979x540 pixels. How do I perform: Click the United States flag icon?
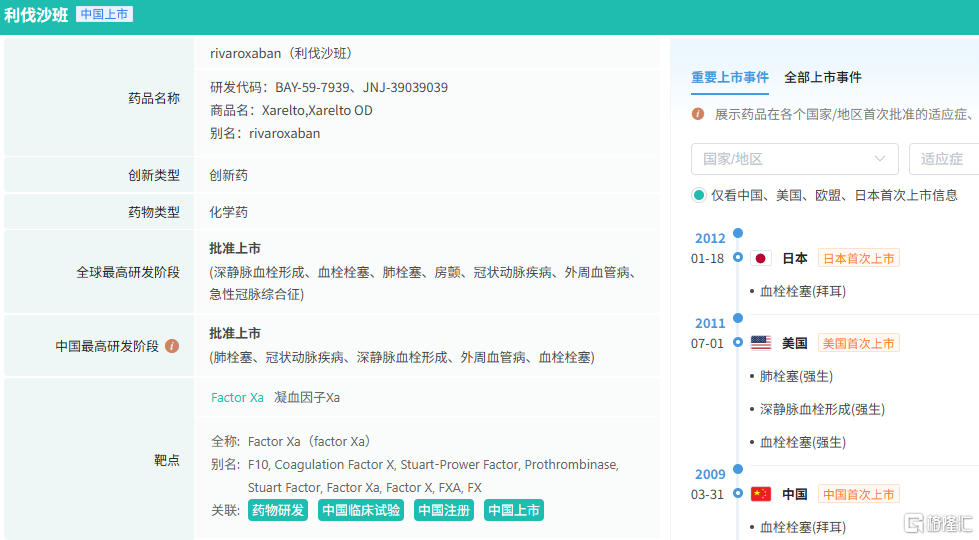pos(760,343)
